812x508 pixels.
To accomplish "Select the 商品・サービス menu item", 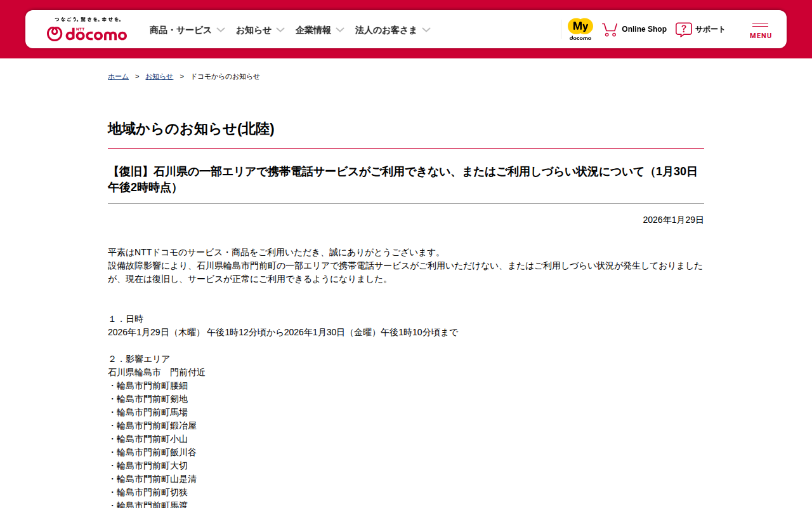I will (180, 30).
